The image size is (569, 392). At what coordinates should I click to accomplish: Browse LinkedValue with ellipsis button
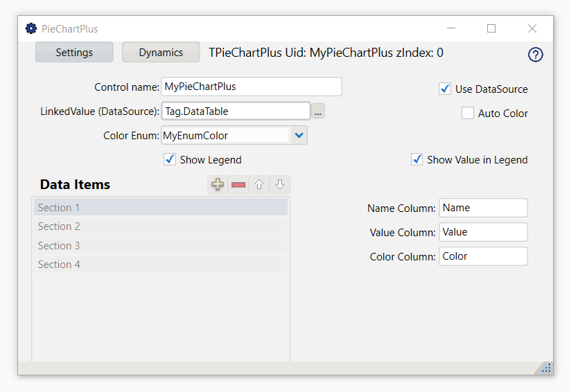[318, 112]
